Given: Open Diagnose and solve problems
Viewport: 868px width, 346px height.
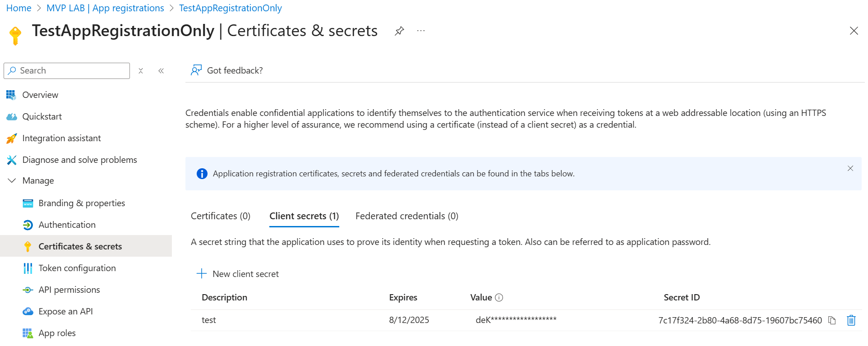Looking at the screenshot, I should pyautogui.click(x=79, y=160).
